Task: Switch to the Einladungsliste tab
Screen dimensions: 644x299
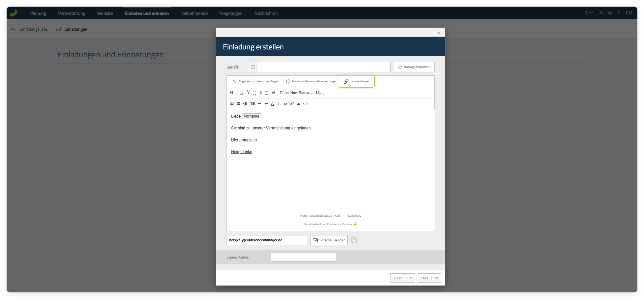Action: (x=29, y=29)
